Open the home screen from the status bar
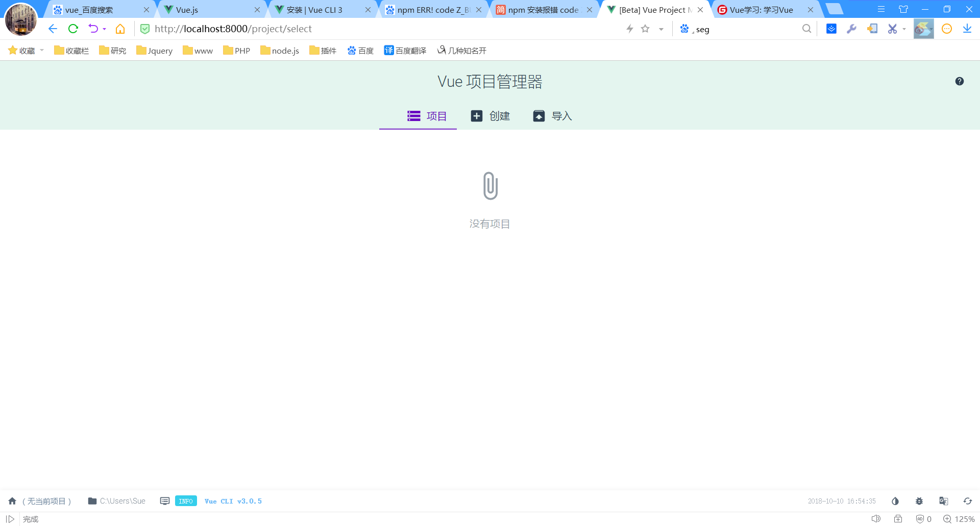Image resolution: width=980 pixels, height=526 pixels. point(12,501)
